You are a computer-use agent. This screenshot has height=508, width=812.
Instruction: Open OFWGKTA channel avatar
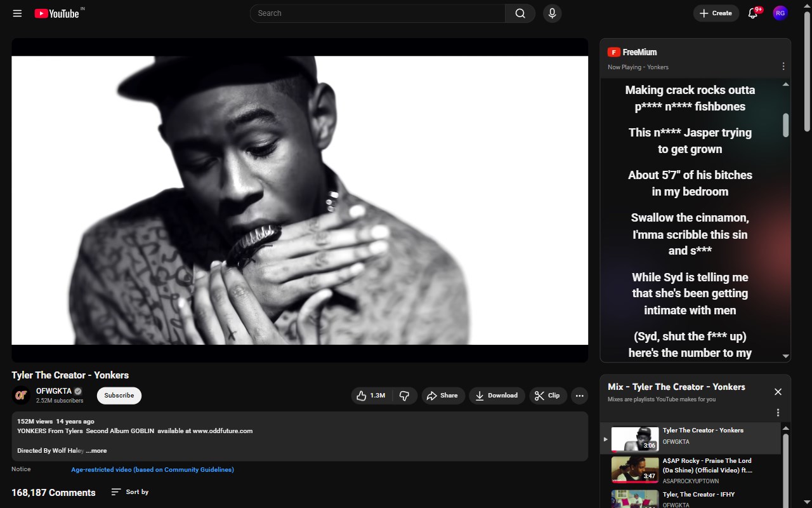(21, 396)
